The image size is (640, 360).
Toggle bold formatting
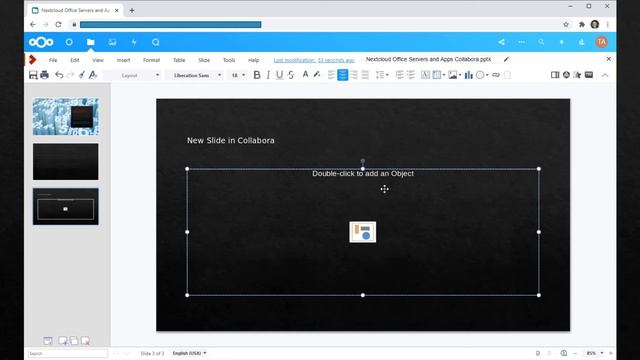pos(257,75)
